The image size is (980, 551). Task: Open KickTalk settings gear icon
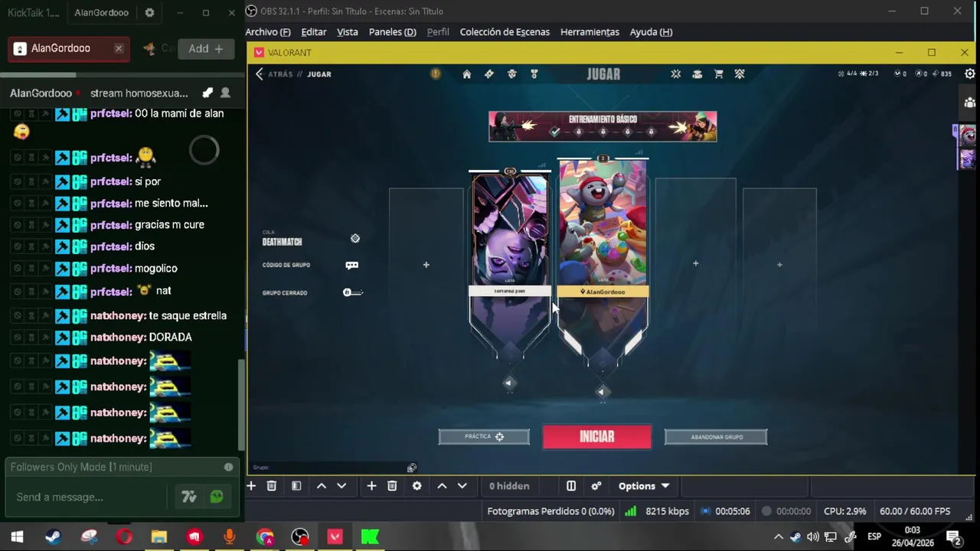149,13
